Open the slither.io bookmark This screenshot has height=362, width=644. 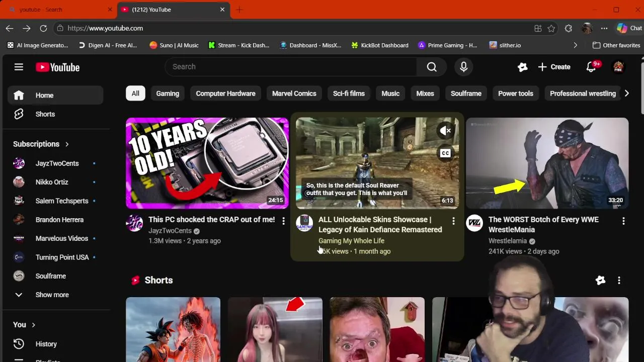coord(505,45)
